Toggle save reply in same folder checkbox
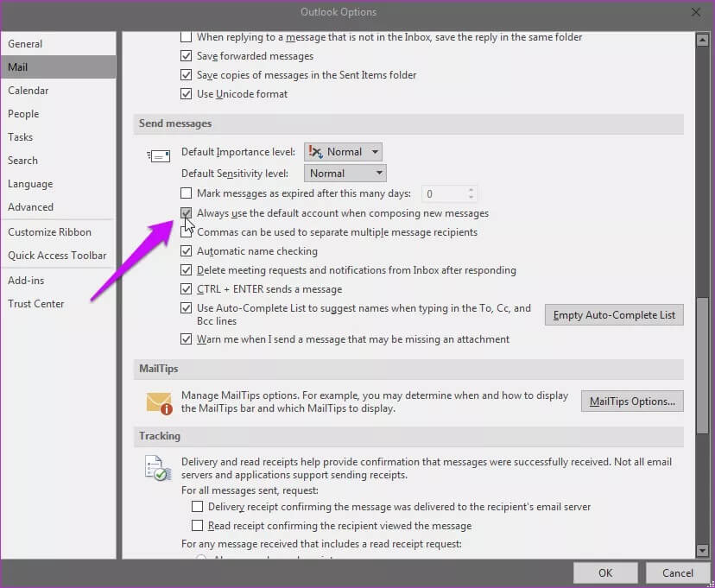 point(186,37)
